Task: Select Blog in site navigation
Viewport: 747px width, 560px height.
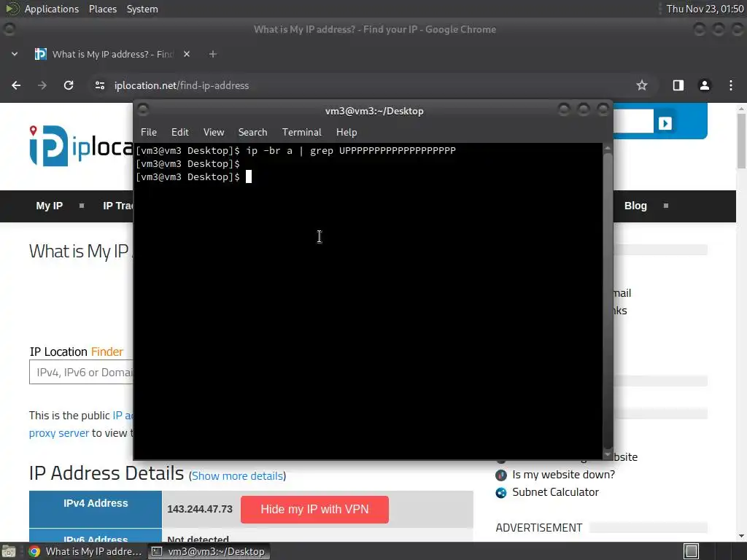Action: pos(635,206)
